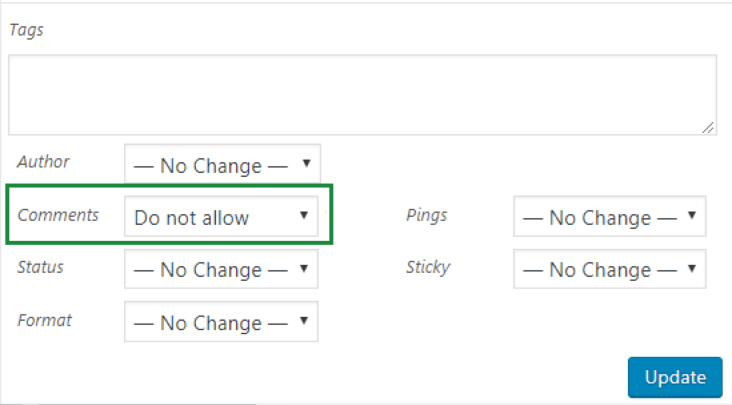The image size is (732, 405).
Task: Click the Format label
Action: click(x=44, y=321)
